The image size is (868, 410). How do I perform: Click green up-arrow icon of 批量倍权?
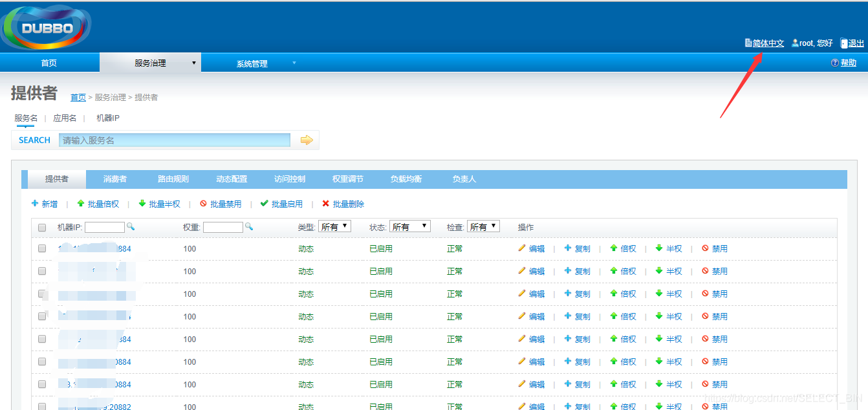point(81,203)
